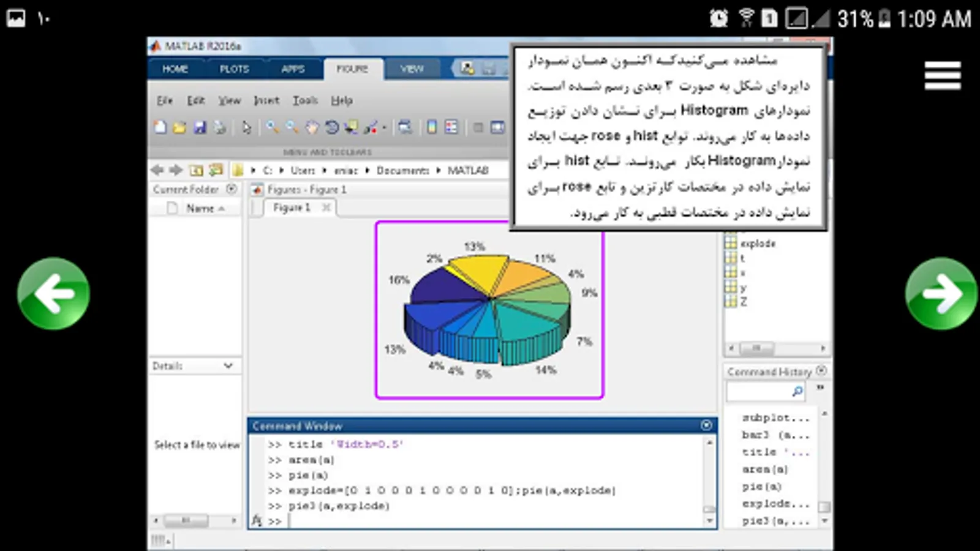Select the pie(a) entry in Command History
The image size is (980, 551).
coord(762,486)
